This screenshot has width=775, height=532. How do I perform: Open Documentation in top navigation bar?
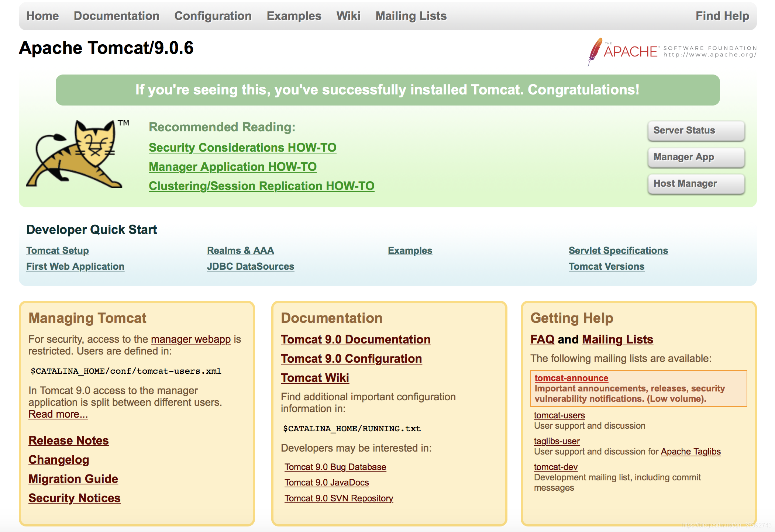116,16
